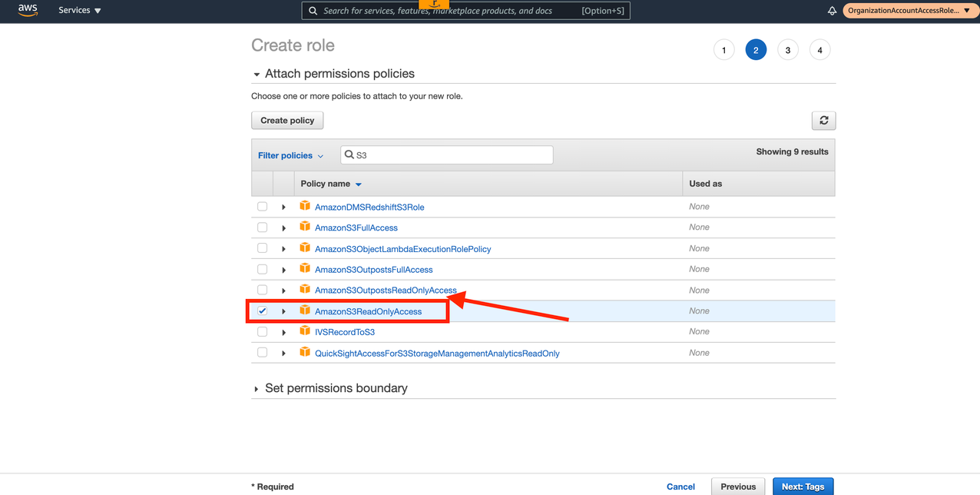
Task: Click the Create policy button
Action: [287, 121]
